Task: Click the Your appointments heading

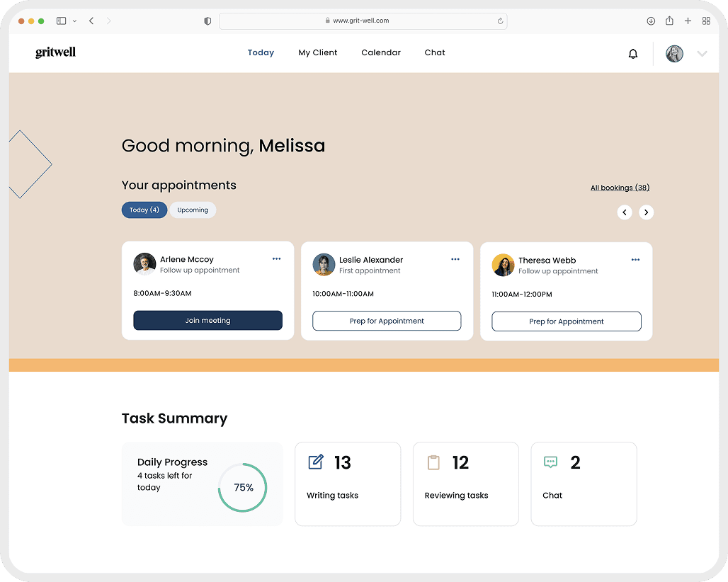Action: point(178,186)
